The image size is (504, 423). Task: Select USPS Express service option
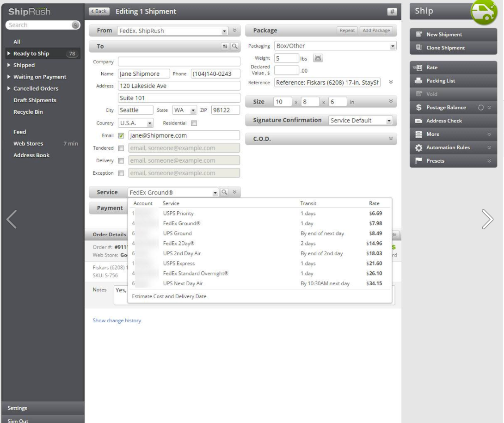click(260, 263)
